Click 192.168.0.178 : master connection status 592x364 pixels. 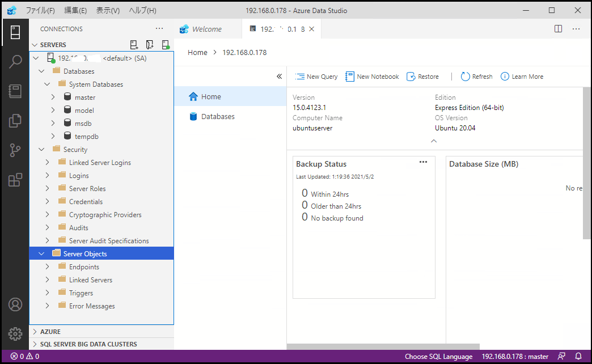point(515,356)
